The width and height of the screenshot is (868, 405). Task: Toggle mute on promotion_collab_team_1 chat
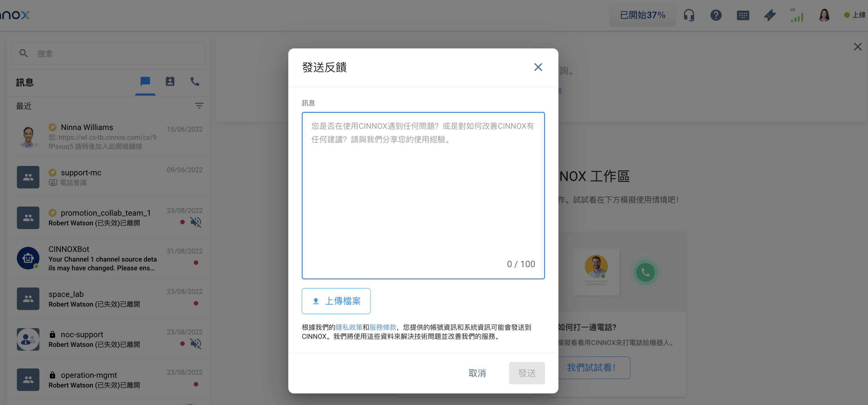(x=195, y=222)
